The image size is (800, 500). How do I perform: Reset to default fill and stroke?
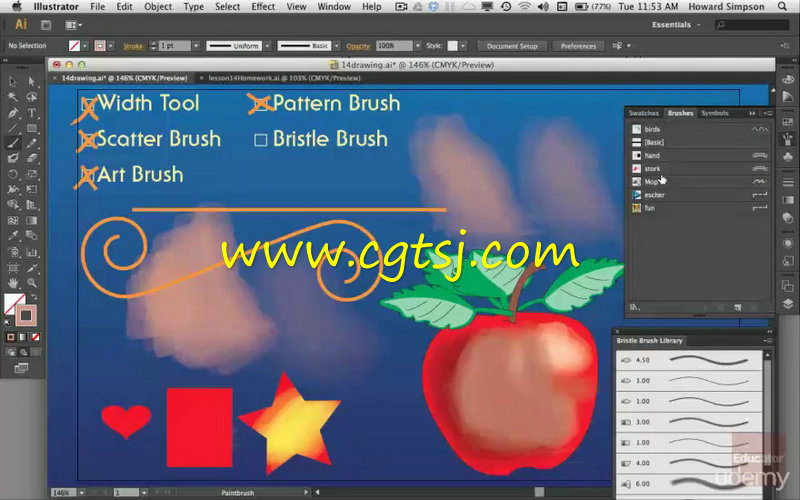point(7,322)
